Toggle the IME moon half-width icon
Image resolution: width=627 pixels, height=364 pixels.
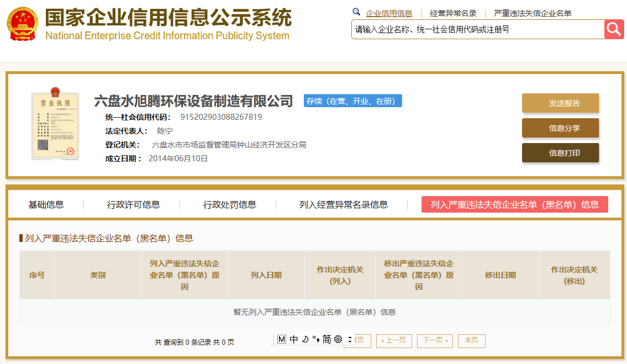[305, 340]
